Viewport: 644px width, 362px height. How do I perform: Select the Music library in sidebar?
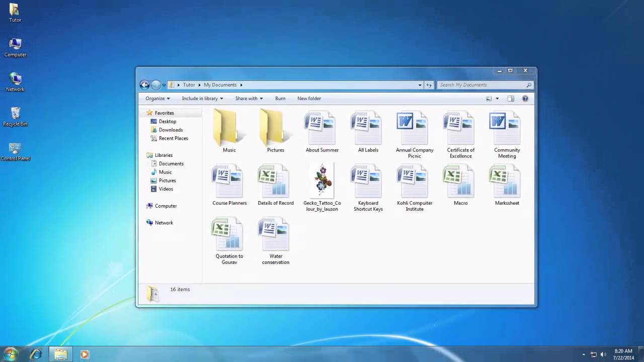[x=165, y=172]
